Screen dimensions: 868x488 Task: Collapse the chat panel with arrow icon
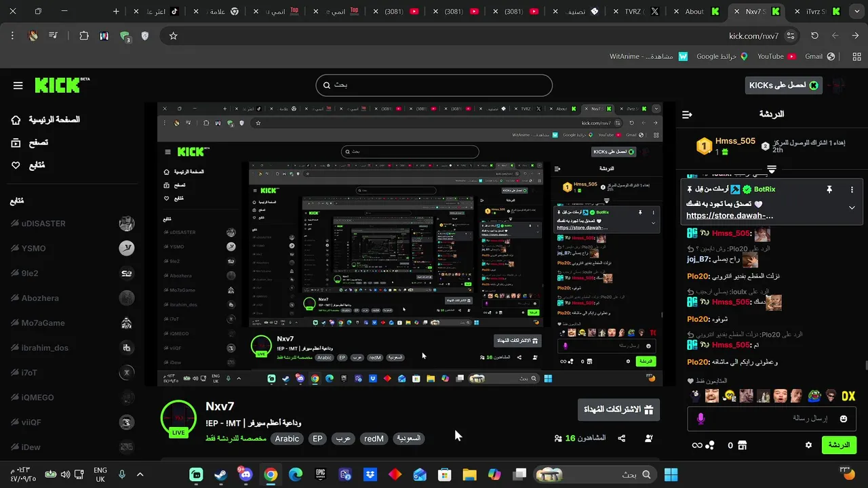click(687, 115)
